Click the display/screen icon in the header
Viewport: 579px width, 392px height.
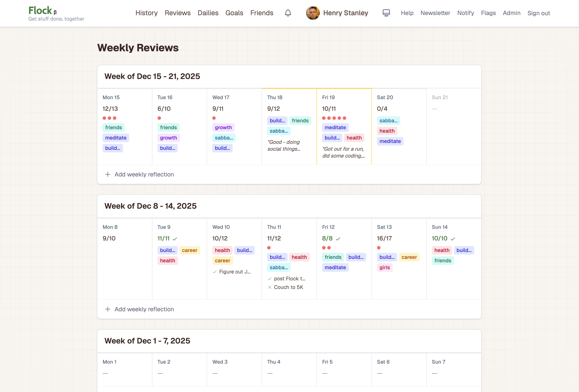coord(386,12)
